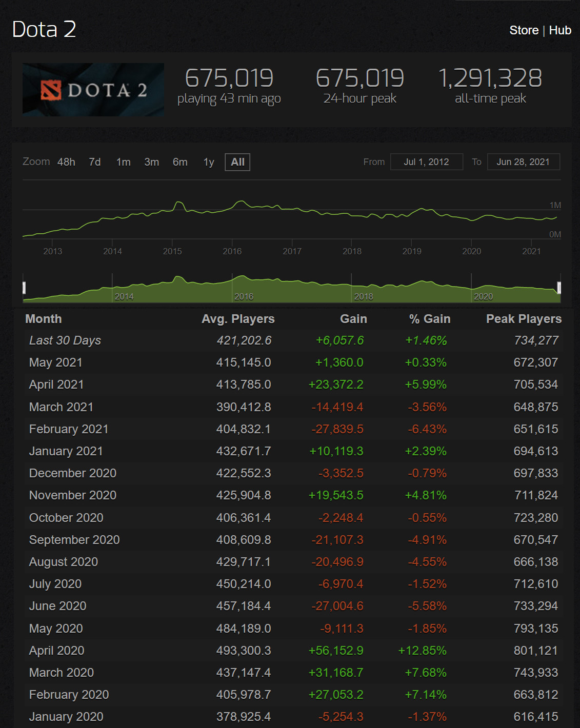This screenshot has width=580, height=728.
Task: Set chart zoom to 1y
Action: [208, 162]
